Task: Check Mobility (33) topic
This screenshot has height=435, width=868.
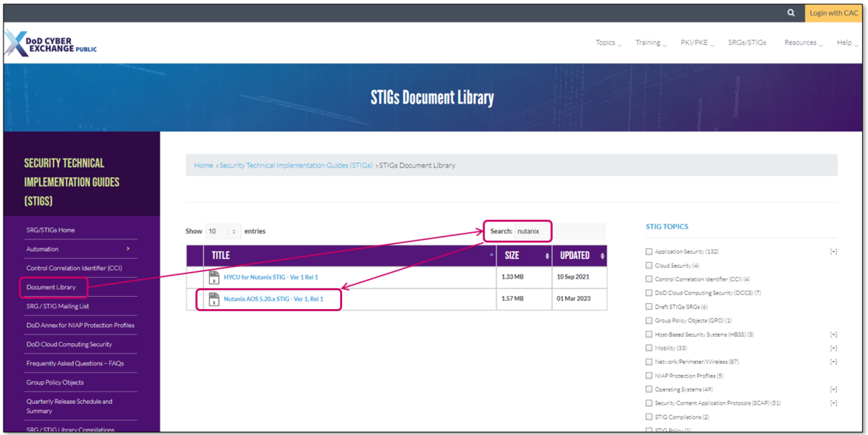Action: point(649,348)
